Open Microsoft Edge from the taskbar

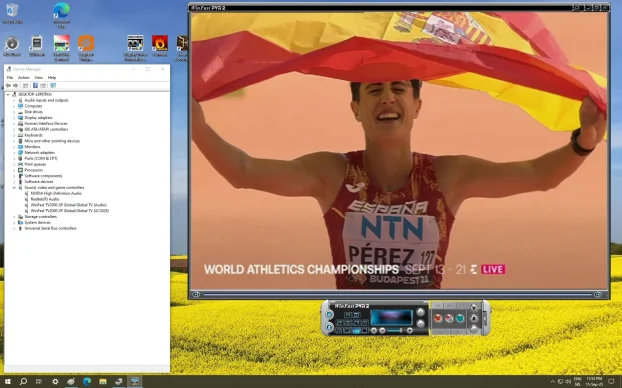(87, 382)
